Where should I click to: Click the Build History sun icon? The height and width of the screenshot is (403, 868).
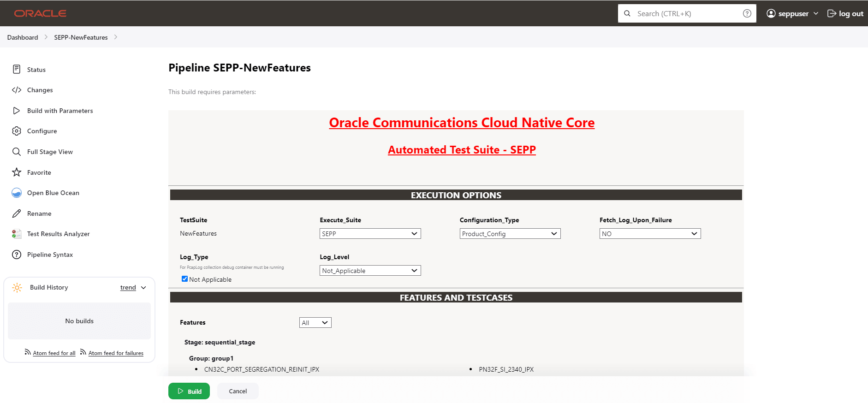click(x=17, y=288)
